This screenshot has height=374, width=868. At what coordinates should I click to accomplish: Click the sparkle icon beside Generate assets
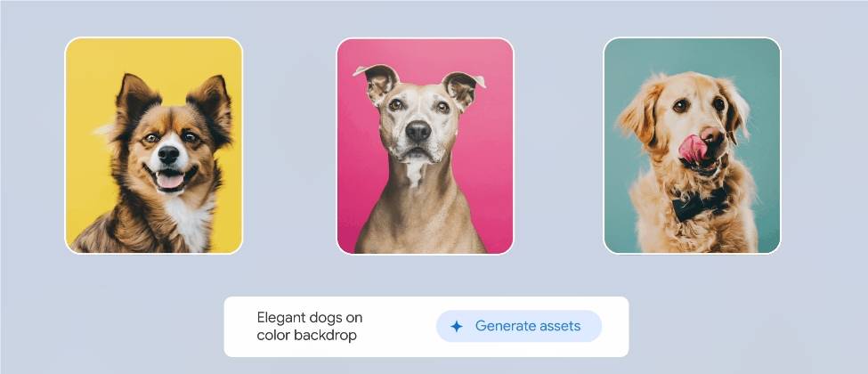coord(456,326)
